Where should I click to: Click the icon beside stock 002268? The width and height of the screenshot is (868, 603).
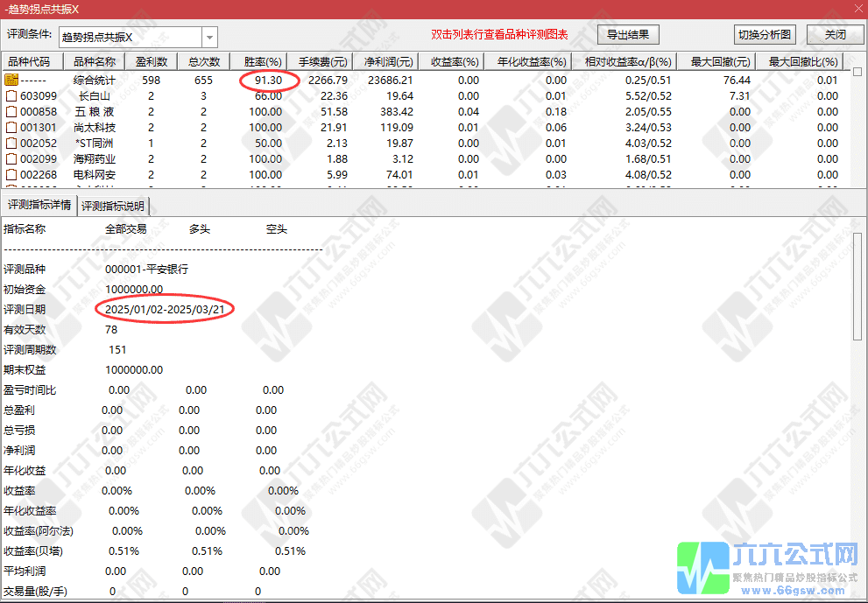tap(11, 174)
